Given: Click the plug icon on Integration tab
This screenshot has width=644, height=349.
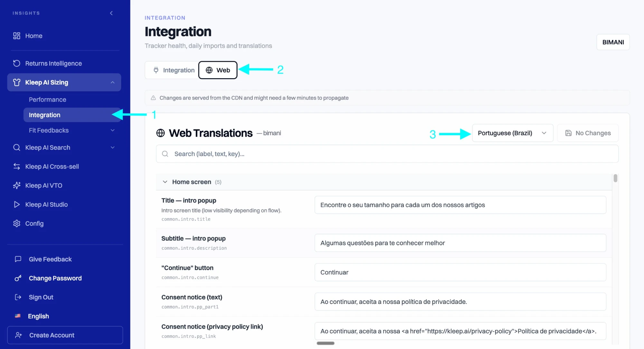Looking at the screenshot, I should 156,70.
